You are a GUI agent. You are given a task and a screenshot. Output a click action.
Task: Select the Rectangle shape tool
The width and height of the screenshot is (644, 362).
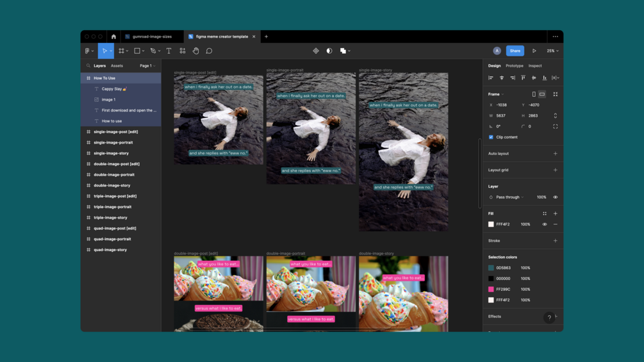click(137, 51)
